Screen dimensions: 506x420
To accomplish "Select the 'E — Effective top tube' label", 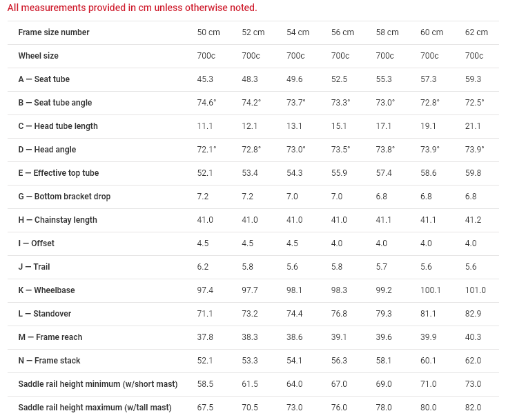I will click(x=59, y=173).
